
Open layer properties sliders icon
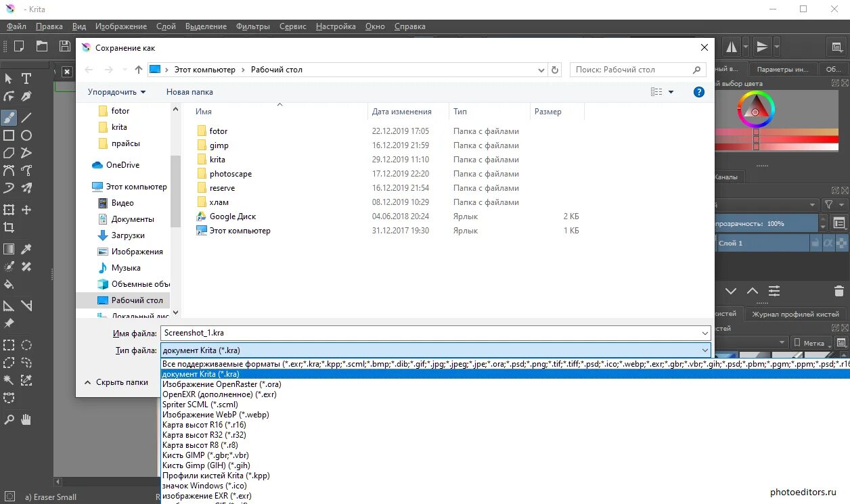click(774, 292)
